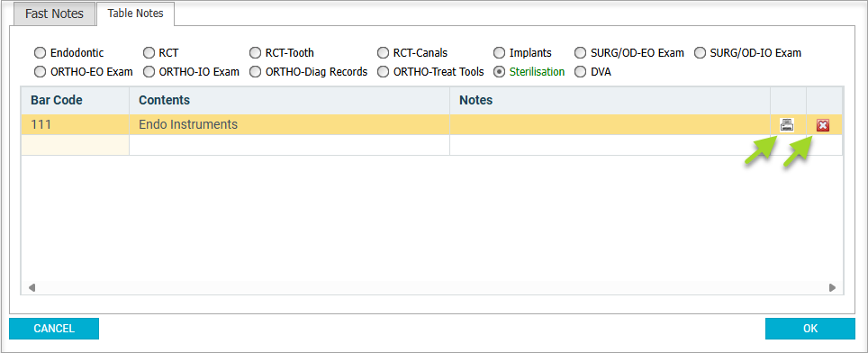Pick the ORTHO-EO Exam radio button
The height and width of the screenshot is (353, 868).
[x=40, y=72]
